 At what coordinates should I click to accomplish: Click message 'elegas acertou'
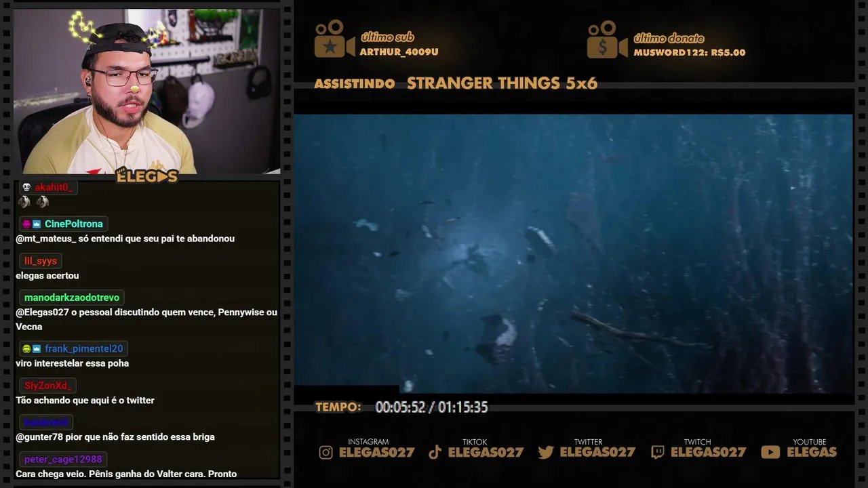click(47, 276)
